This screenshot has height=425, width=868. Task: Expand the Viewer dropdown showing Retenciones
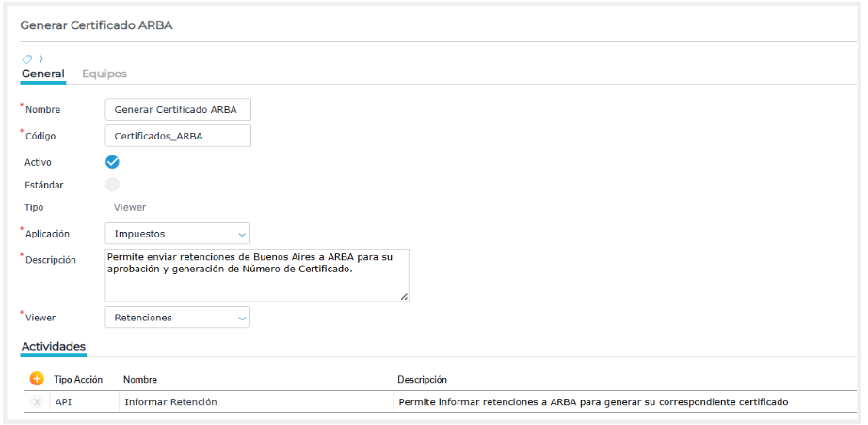point(177,318)
